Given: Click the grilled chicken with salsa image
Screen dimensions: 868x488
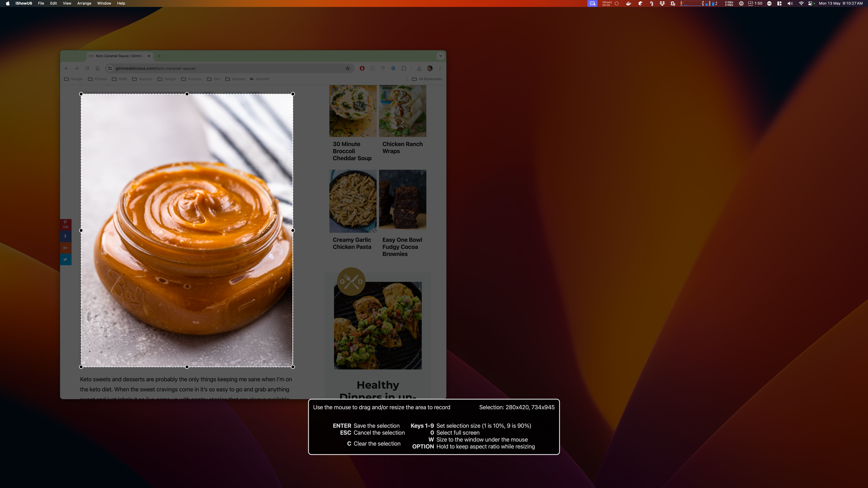Looking at the screenshot, I should [x=378, y=326].
